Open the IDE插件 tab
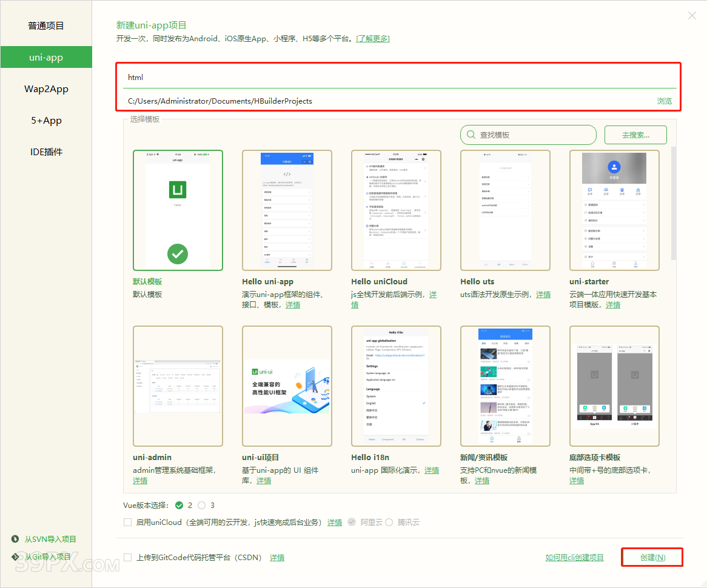Image resolution: width=707 pixels, height=588 pixels. [46, 152]
